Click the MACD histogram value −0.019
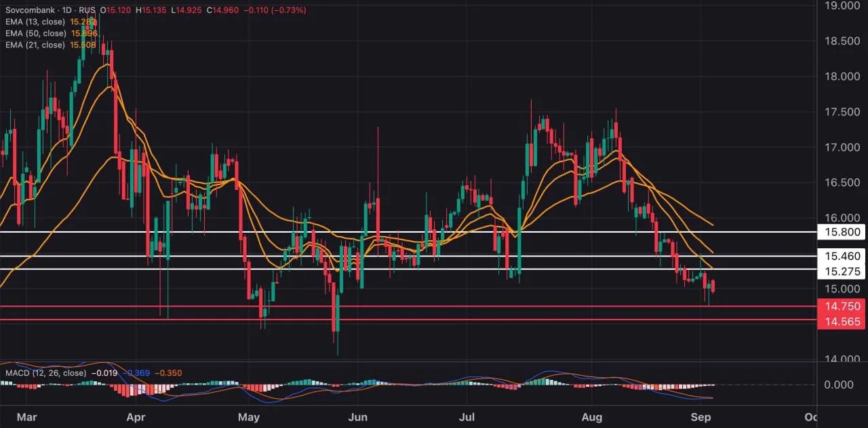This screenshot has width=868, height=428. coord(104,373)
